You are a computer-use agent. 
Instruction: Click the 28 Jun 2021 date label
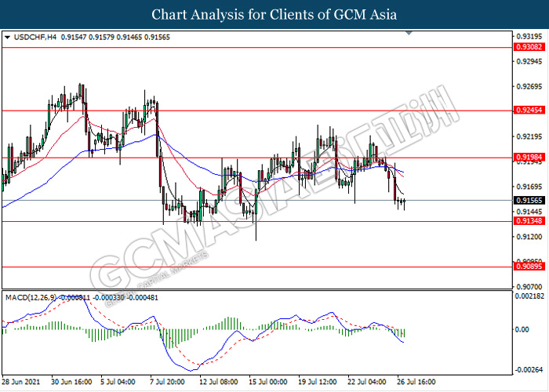point(21,382)
